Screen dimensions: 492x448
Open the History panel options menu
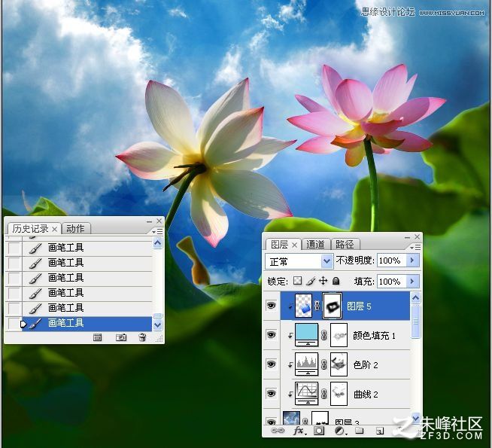tap(157, 232)
